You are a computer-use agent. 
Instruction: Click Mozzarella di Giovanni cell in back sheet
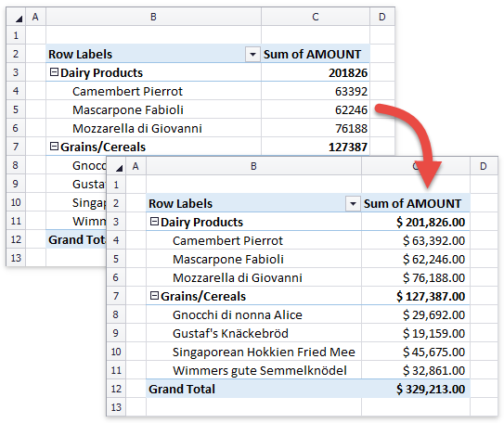point(153,128)
